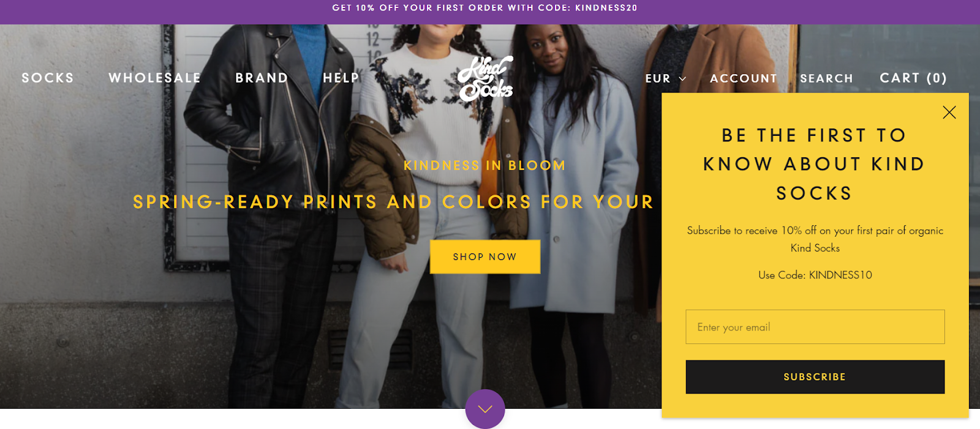Screen dimensions: 980x429
Task: Open the Kind Socks logo homepage link
Action: click(485, 78)
